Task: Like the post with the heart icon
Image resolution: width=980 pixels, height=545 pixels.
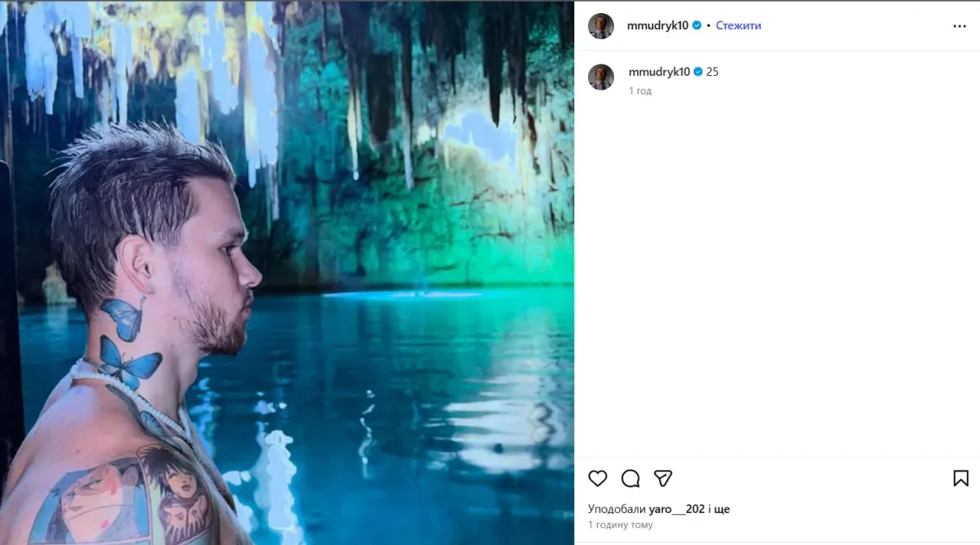Action: coord(598,478)
